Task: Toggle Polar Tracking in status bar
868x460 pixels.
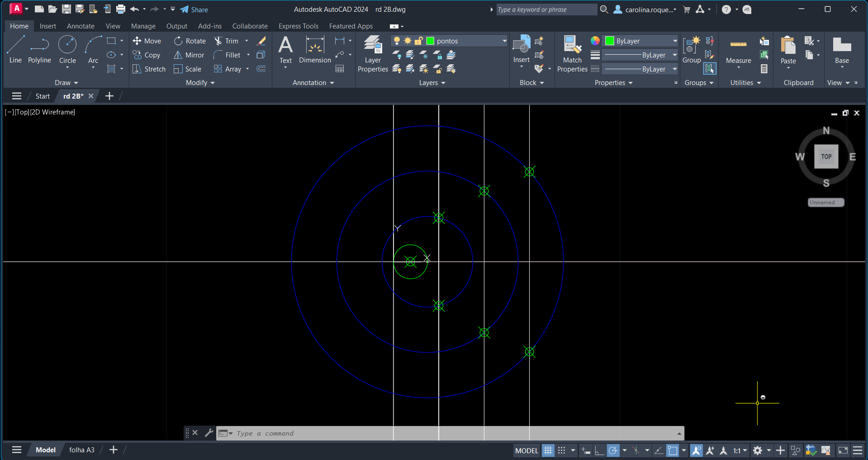Action: [x=613, y=451]
